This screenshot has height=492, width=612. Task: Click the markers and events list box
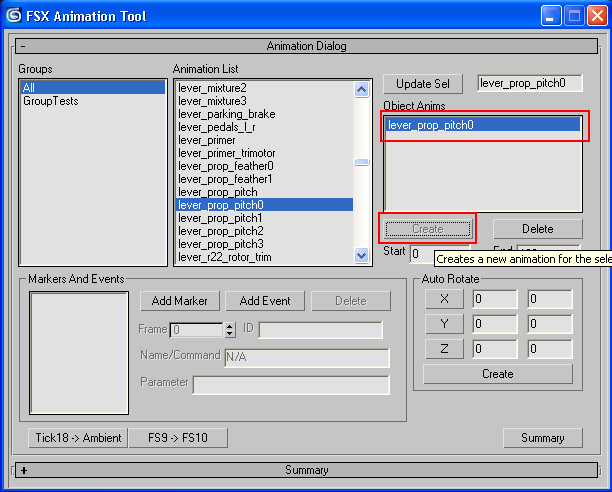click(x=79, y=353)
